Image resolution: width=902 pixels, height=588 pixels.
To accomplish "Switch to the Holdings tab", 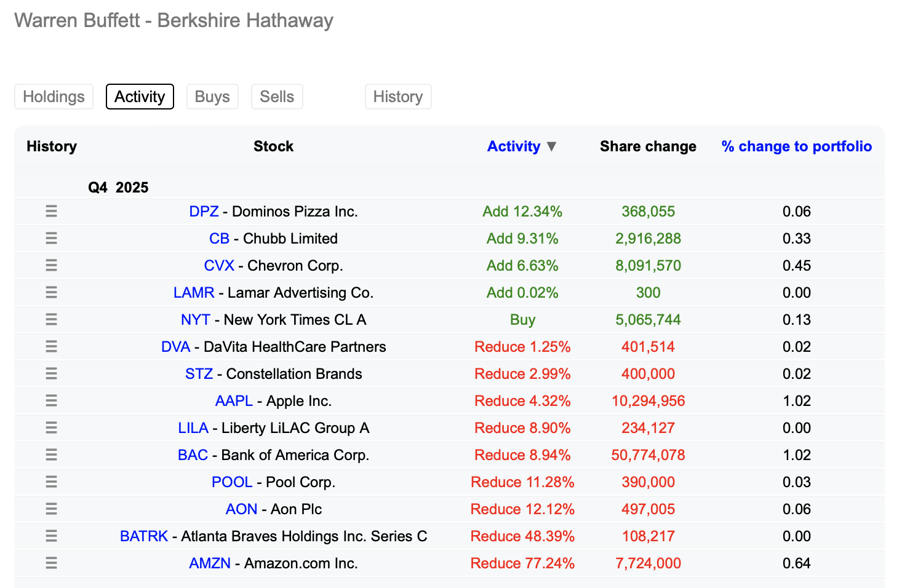I will [x=54, y=97].
